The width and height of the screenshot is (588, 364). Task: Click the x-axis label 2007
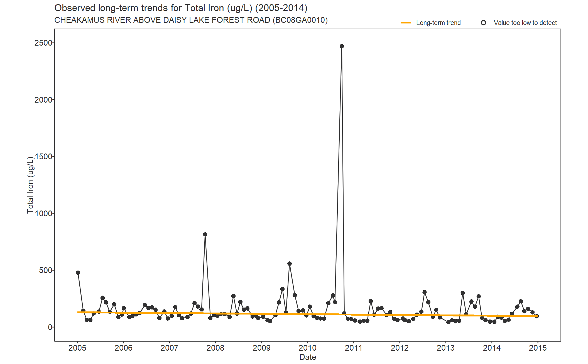(170, 348)
